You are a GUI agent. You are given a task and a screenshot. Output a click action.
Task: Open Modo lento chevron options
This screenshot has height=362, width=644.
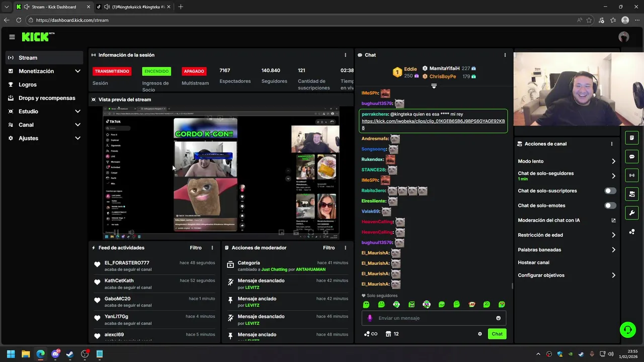tap(613, 161)
